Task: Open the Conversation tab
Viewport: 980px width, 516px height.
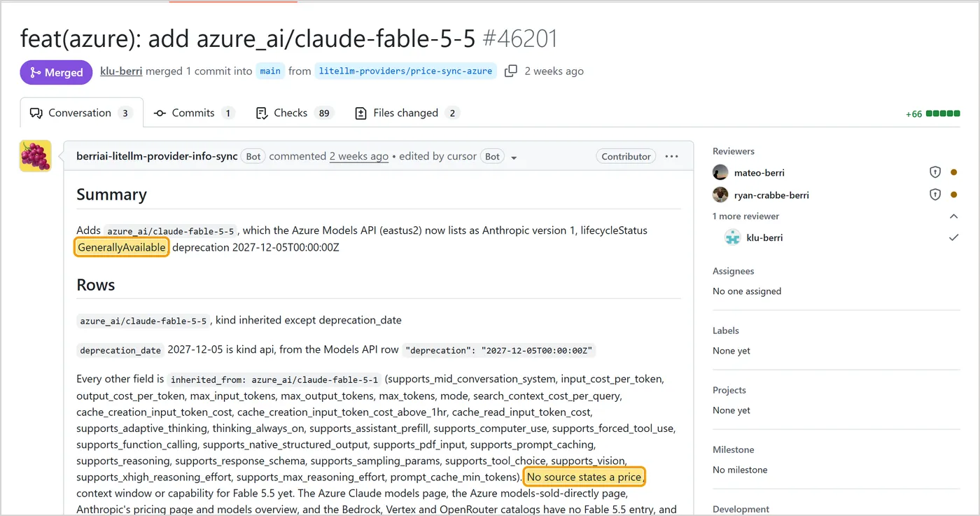Action: coord(81,113)
